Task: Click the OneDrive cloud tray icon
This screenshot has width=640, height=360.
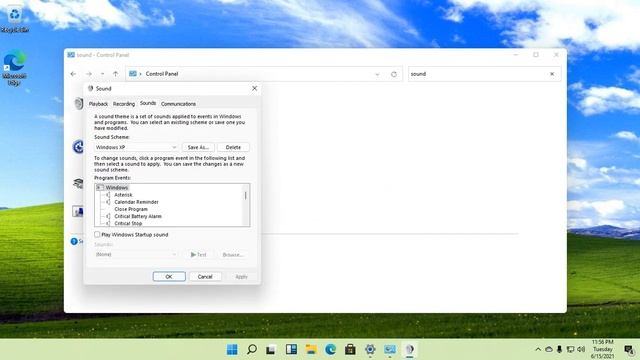Action: pos(549,349)
